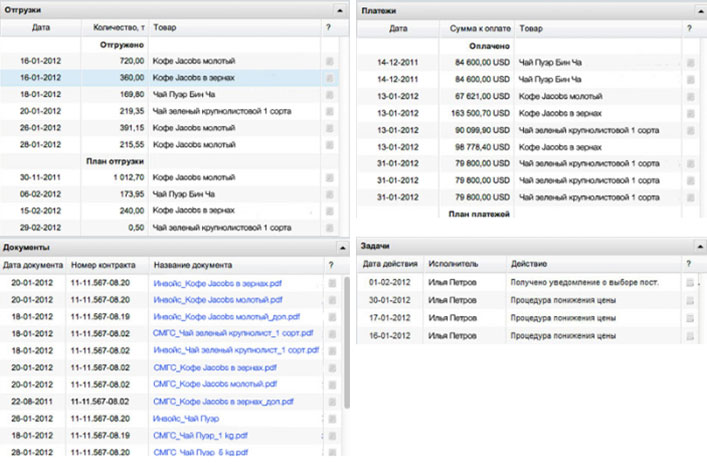Collapse the Платежи panel arrow
Viewport: 707px width, 466px height.
[700, 11]
